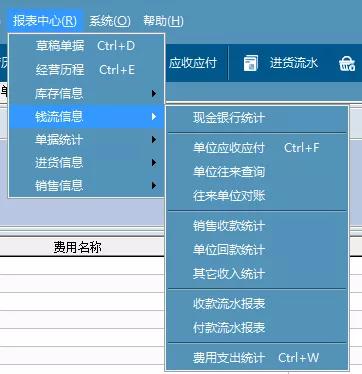Click the 应收应付 toolbar button
362x374 pixels.
(x=193, y=63)
